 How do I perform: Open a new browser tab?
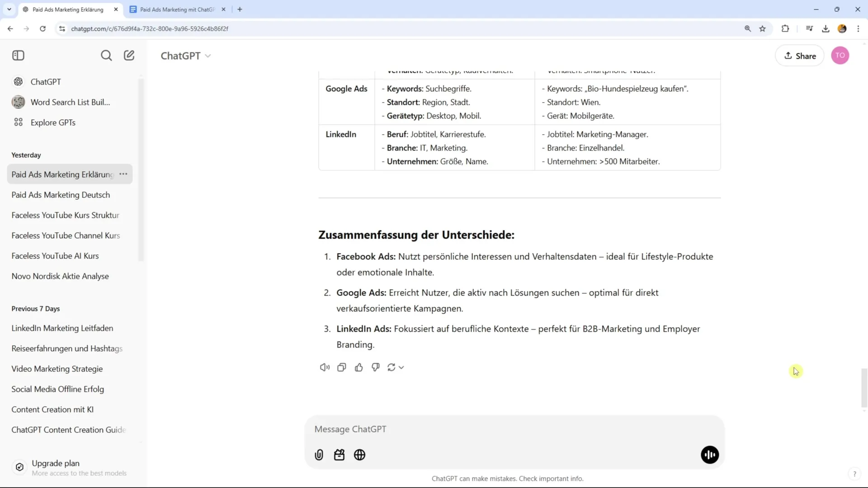240,9
